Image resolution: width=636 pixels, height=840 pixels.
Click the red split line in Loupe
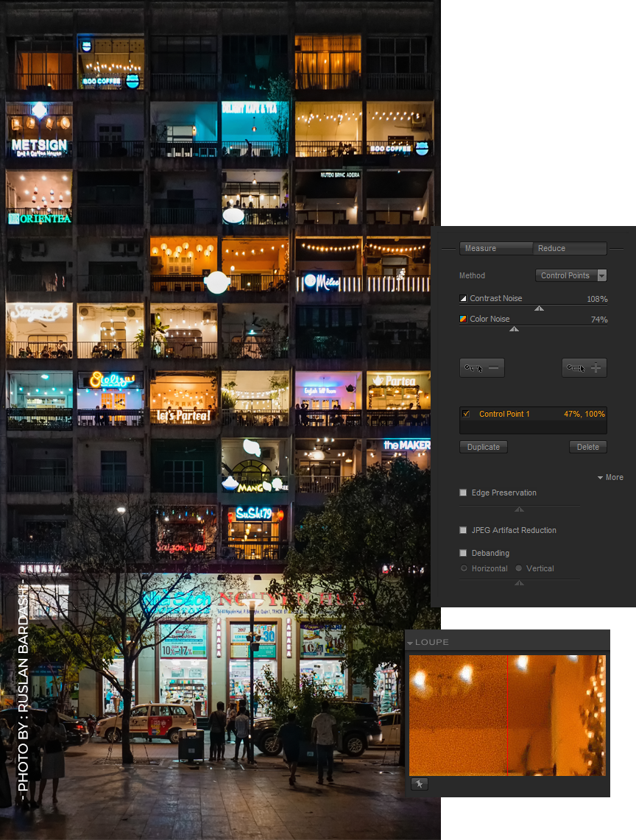[507, 715]
